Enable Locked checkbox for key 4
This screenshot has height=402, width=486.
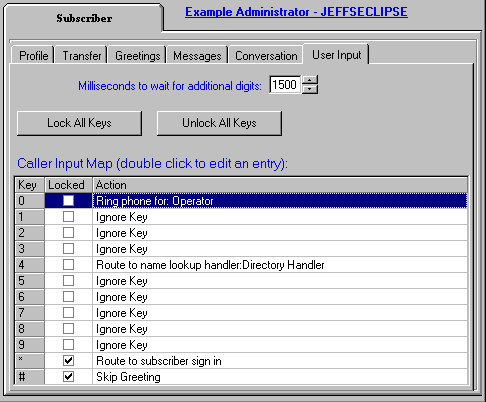tap(68, 265)
